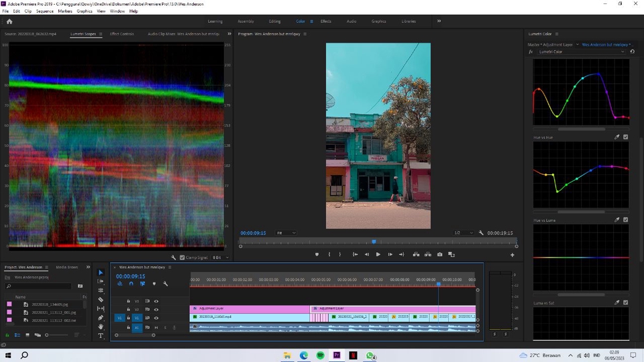This screenshot has height=362, width=644.
Task: Open the Fit zoom level dropdown
Action: pos(286,233)
